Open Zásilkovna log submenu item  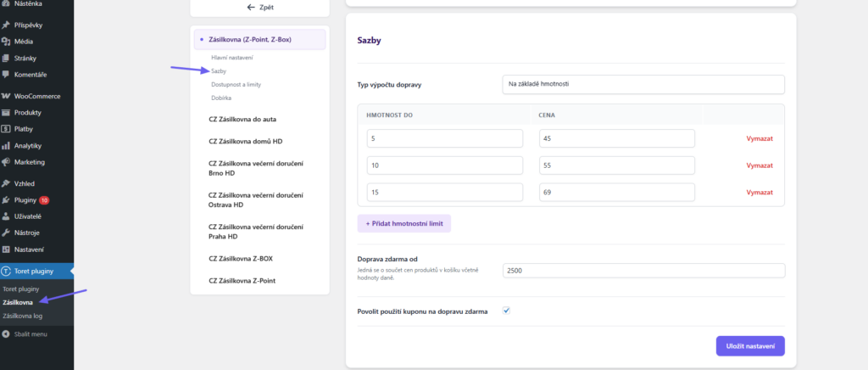23,316
